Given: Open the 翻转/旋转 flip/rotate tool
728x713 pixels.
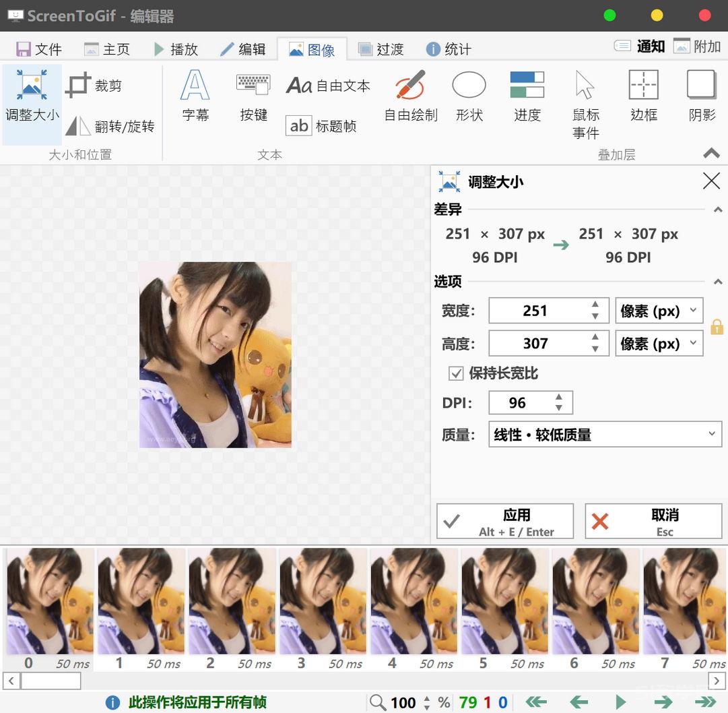Looking at the screenshot, I should [108, 126].
